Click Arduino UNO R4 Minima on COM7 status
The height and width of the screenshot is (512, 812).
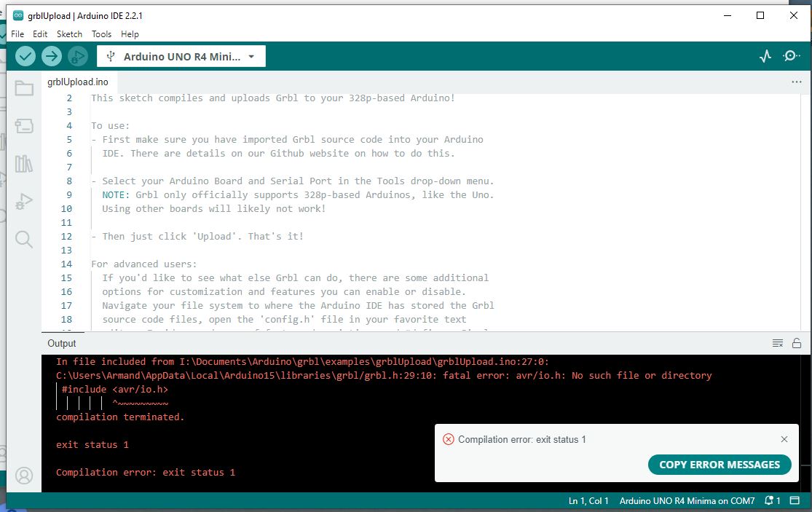[x=687, y=500]
